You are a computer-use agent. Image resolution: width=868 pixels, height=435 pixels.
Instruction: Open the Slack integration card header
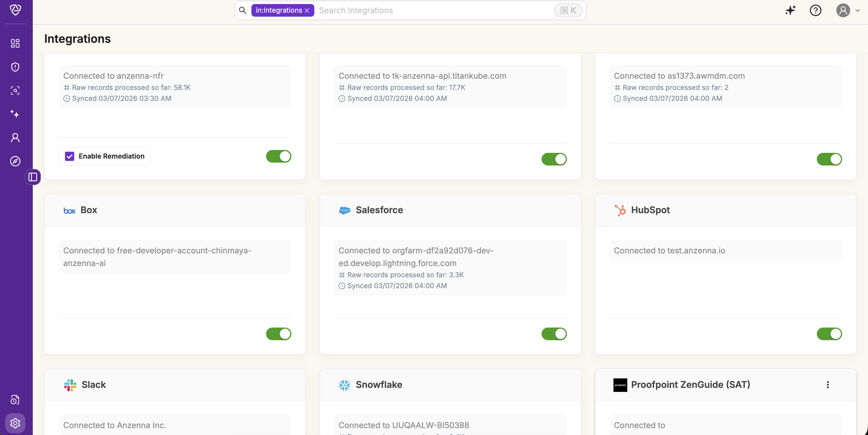click(x=93, y=384)
